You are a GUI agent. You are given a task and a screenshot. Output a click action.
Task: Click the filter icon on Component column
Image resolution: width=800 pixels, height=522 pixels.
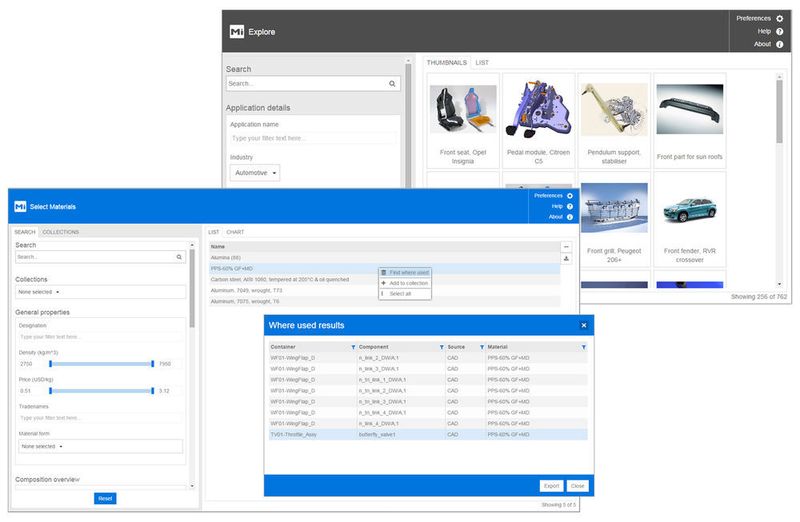click(441, 346)
